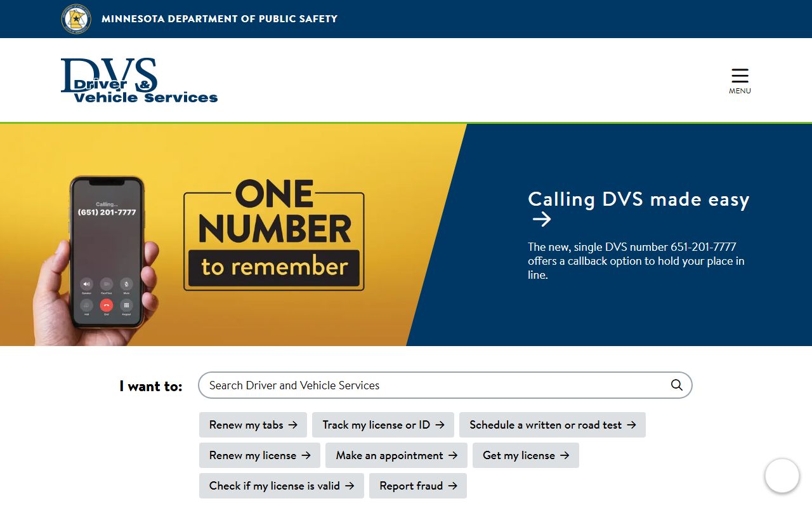Click the Renew my tabs button
Viewport: 812px width, 508px height.
click(253, 425)
